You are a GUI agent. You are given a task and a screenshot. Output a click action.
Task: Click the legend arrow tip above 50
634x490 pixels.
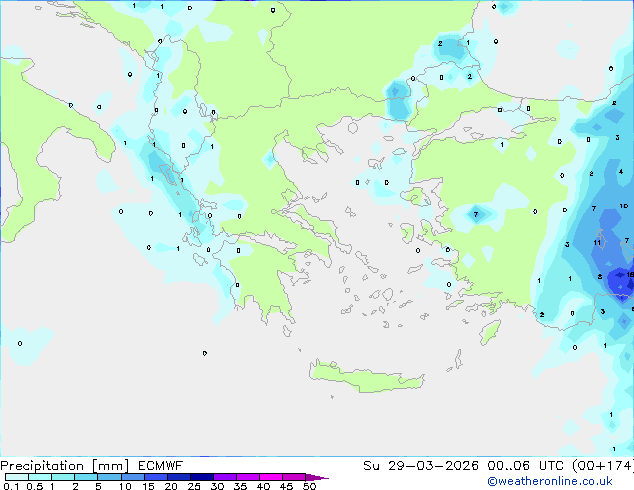pyautogui.click(x=317, y=477)
